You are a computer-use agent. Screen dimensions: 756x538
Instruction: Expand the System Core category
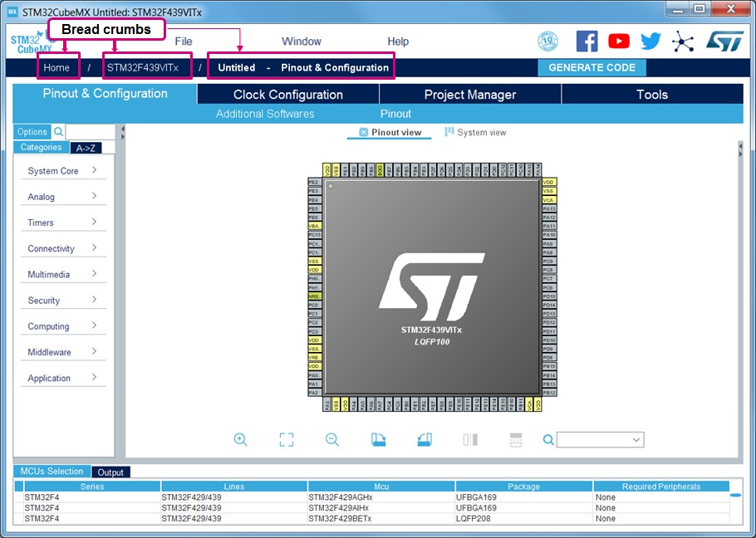(x=62, y=170)
